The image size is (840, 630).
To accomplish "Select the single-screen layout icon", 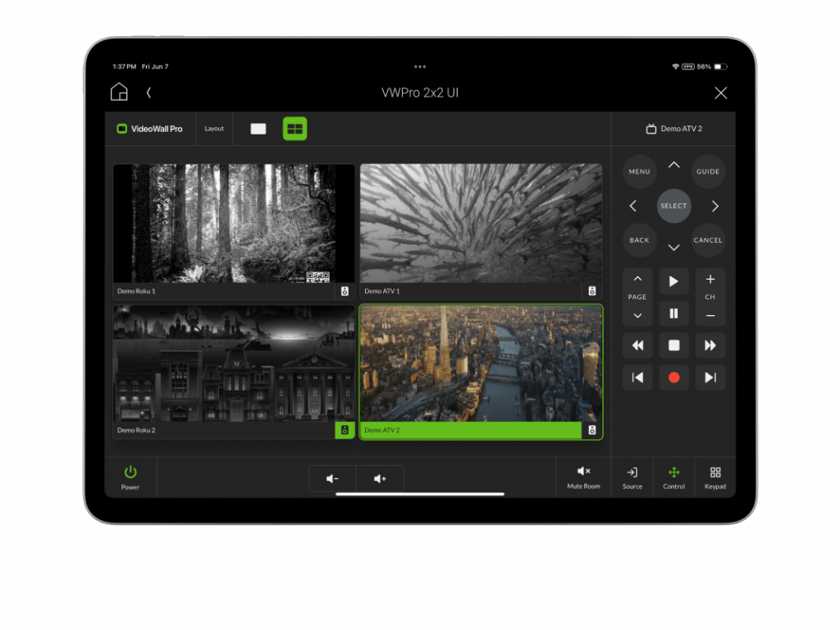I will (x=258, y=129).
